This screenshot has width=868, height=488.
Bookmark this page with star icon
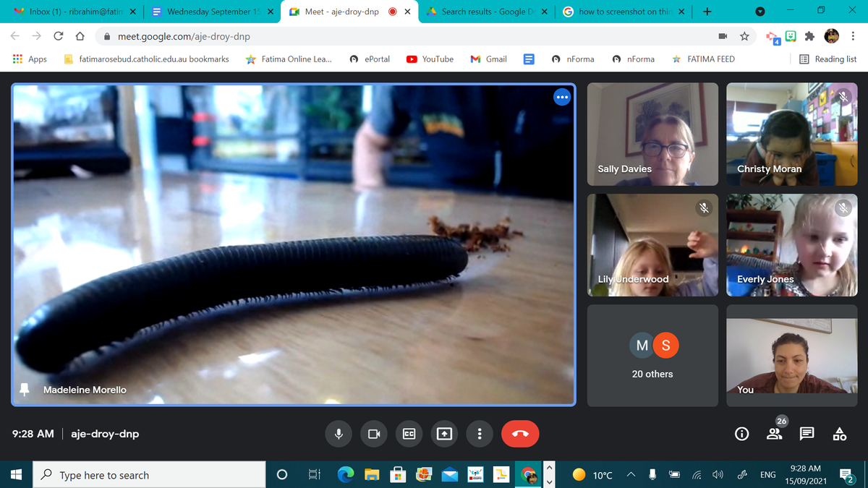(744, 36)
